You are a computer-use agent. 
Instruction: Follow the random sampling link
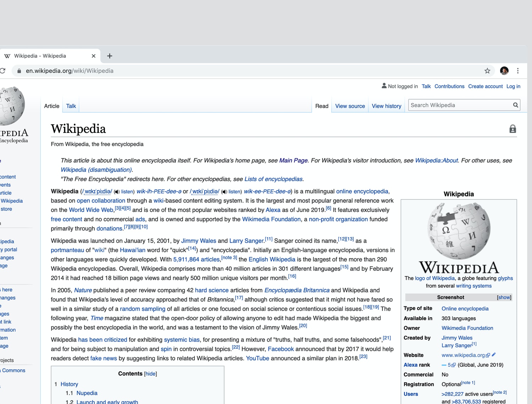143,309
